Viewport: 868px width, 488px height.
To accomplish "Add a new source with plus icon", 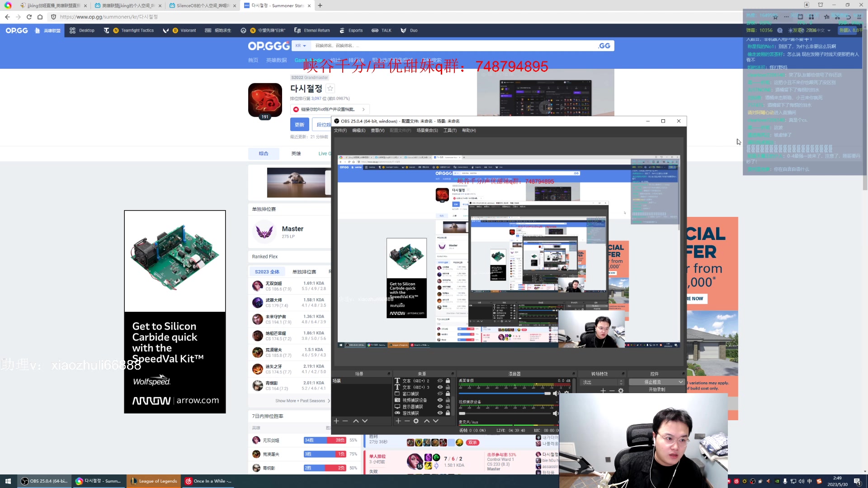I will point(398,421).
